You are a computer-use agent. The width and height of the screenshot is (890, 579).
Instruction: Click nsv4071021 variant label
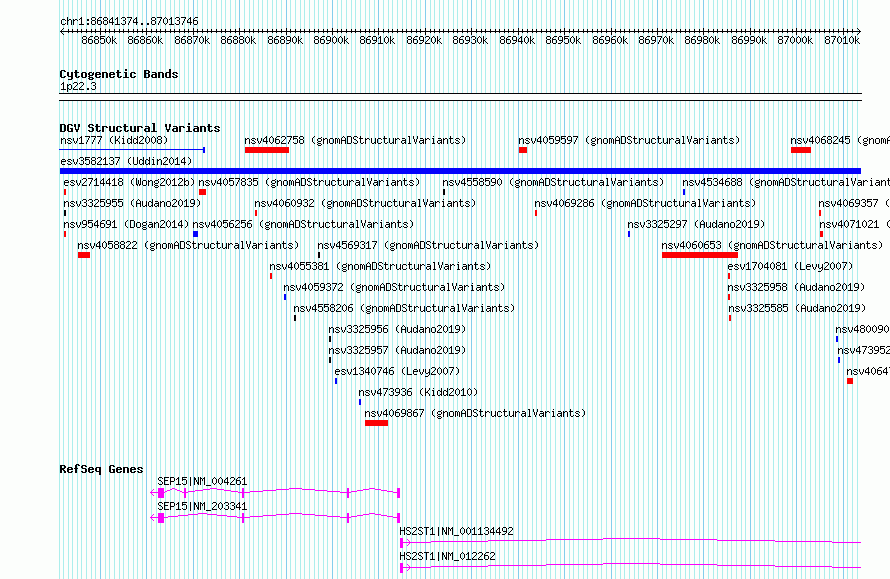coord(854,224)
